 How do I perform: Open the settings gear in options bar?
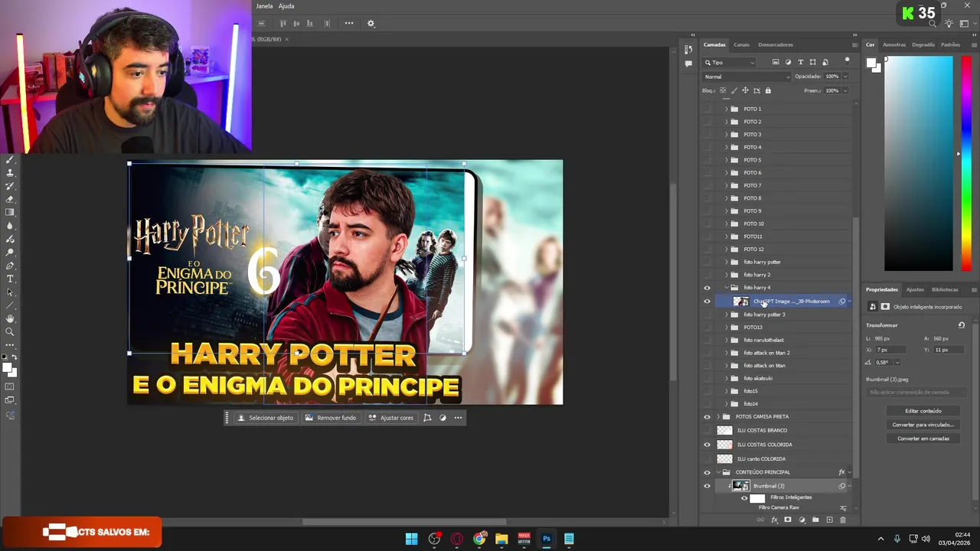coord(371,24)
